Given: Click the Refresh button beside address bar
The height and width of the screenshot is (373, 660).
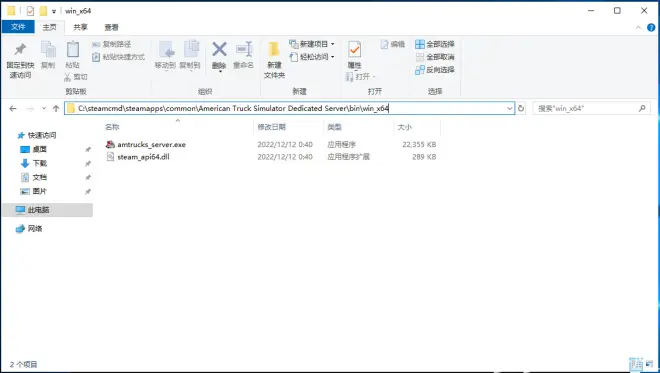Looking at the screenshot, I should click(521, 109).
